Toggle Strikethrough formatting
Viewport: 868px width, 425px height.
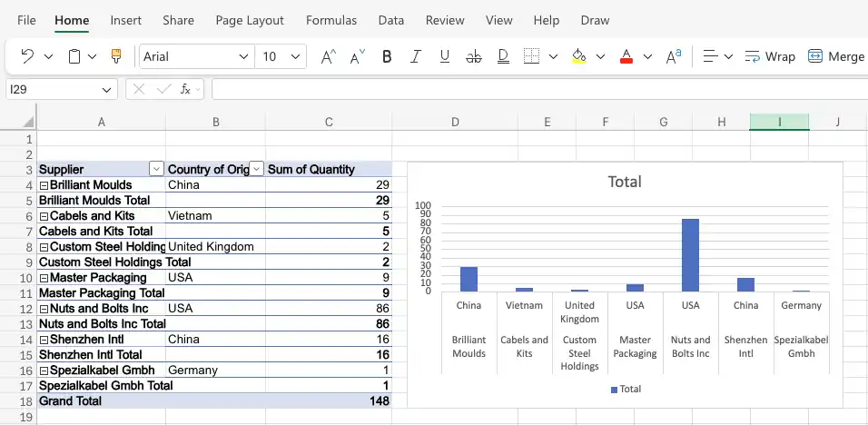point(474,56)
